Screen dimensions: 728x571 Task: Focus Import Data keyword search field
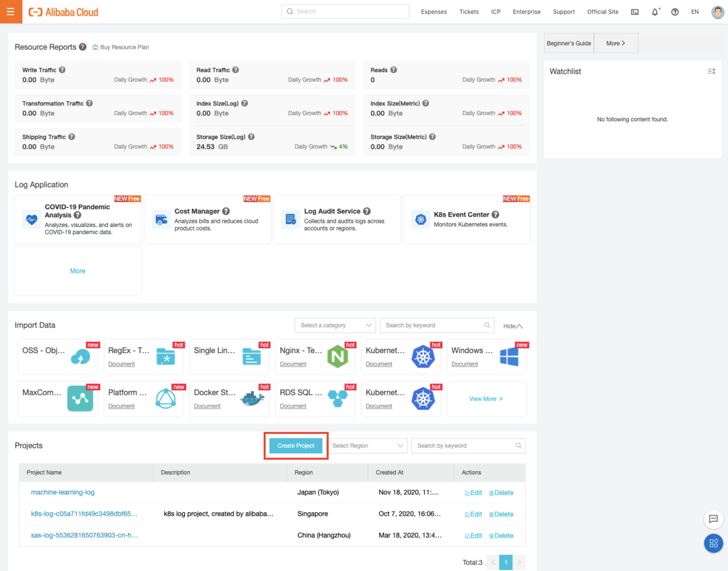coord(437,325)
